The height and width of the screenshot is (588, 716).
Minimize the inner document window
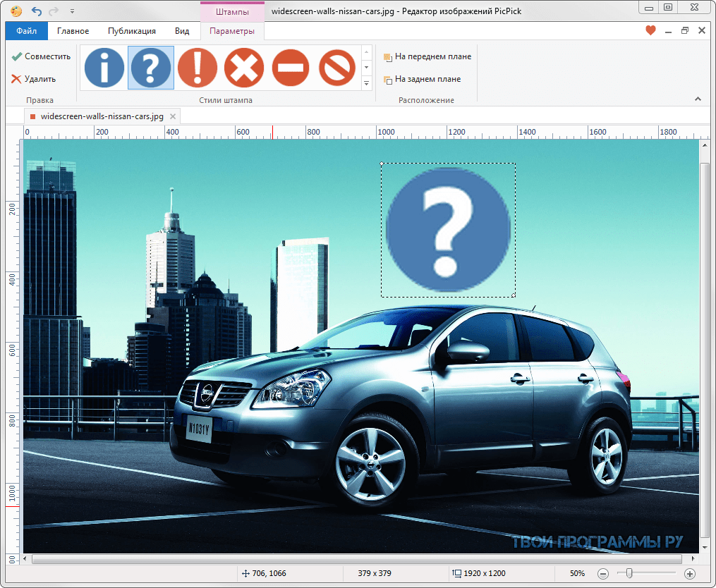coord(669,31)
